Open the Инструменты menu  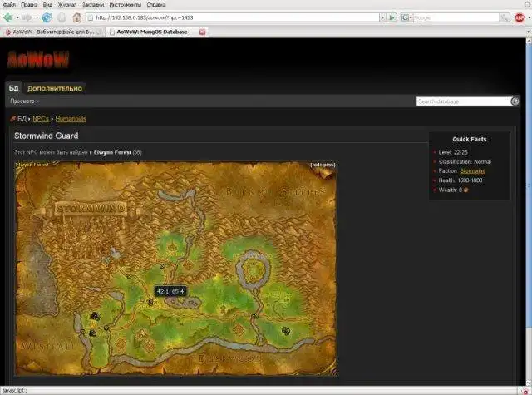pos(126,5)
